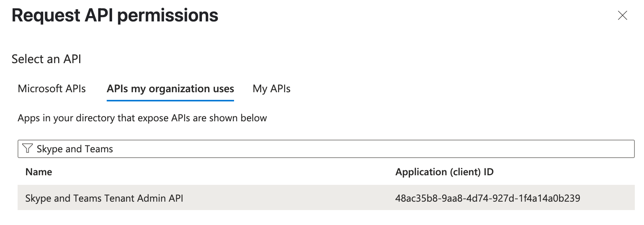Select the APIs my organization uses tab
The width and height of the screenshot is (644, 225).
point(170,89)
